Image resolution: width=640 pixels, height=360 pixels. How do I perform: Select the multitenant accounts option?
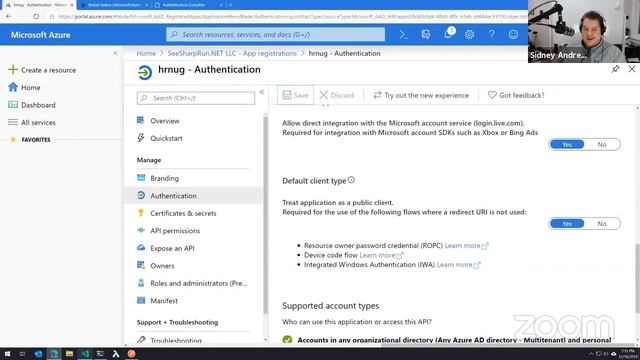[287, 340]
